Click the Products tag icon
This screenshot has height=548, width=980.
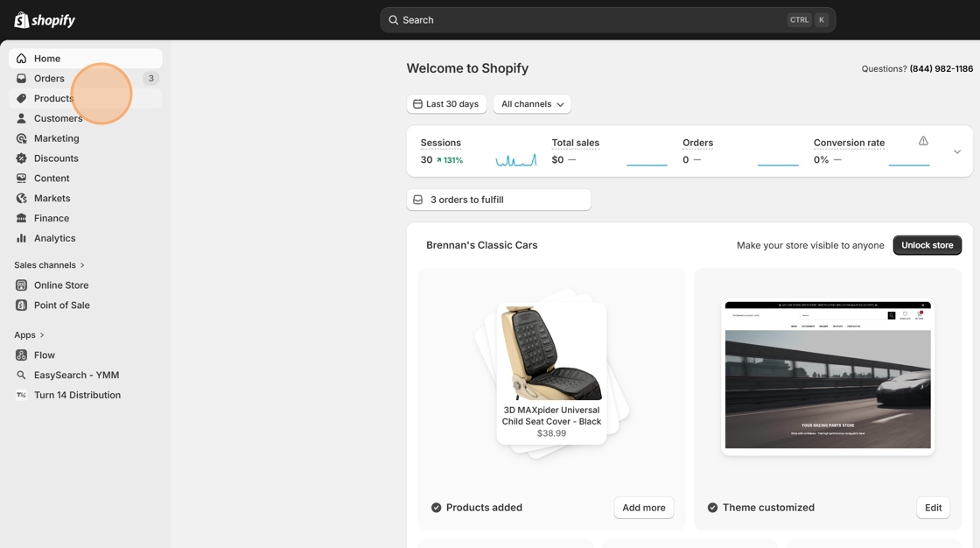coord(21,98)
